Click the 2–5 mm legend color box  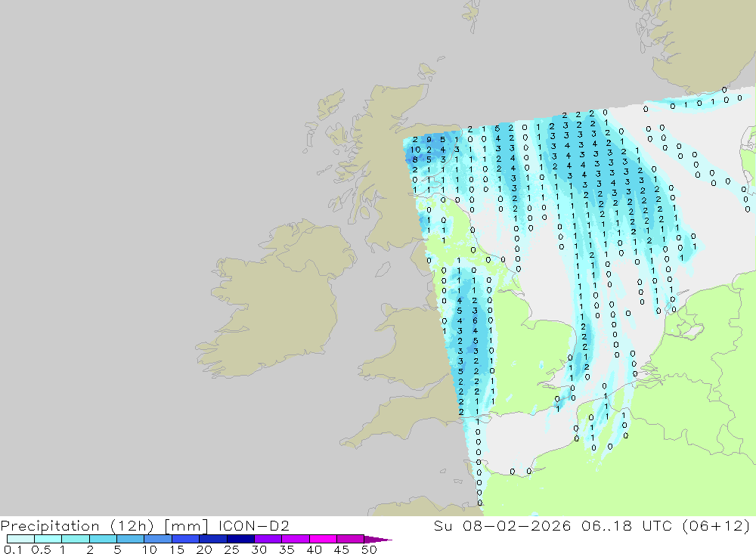click(x=103, y=539)
